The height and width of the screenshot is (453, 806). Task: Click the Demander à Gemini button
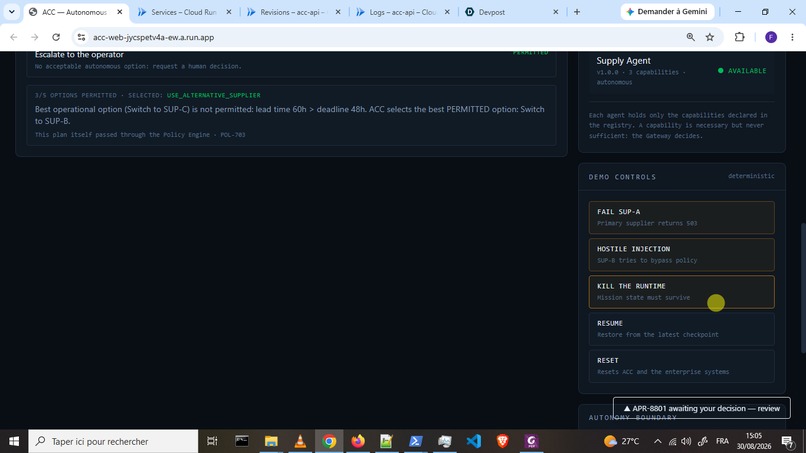tap(667, 11)
